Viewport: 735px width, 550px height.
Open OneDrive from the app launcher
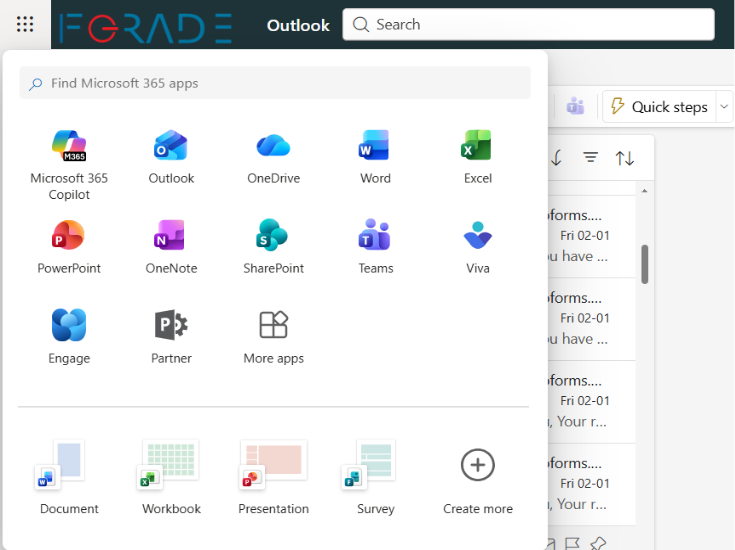(273, 157)
